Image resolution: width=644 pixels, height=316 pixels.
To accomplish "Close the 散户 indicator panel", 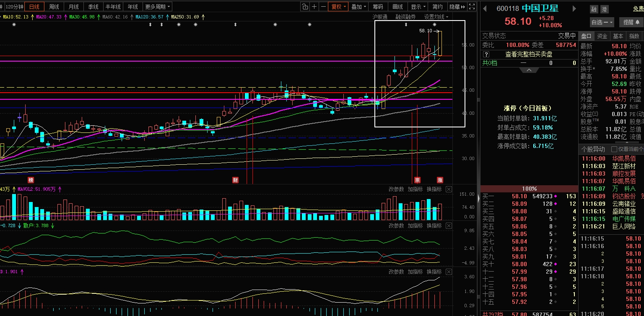I will [449, 226].
